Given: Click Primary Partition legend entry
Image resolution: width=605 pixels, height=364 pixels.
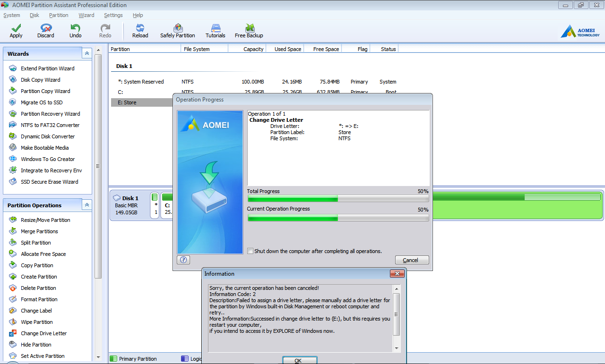Looking at the screenshot, I should click(x=133, y=359).
